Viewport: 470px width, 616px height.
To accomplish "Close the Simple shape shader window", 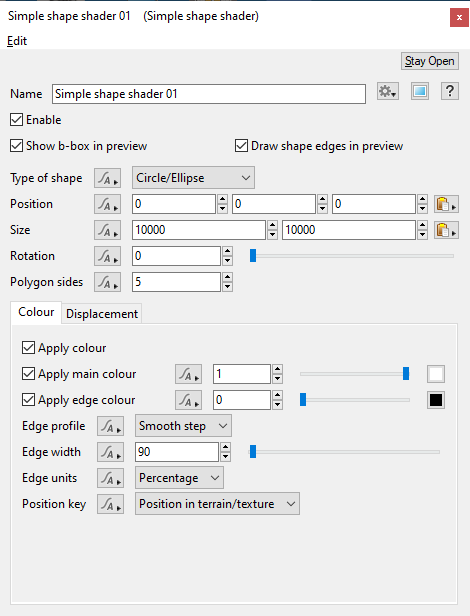I will tap(459, 17).
